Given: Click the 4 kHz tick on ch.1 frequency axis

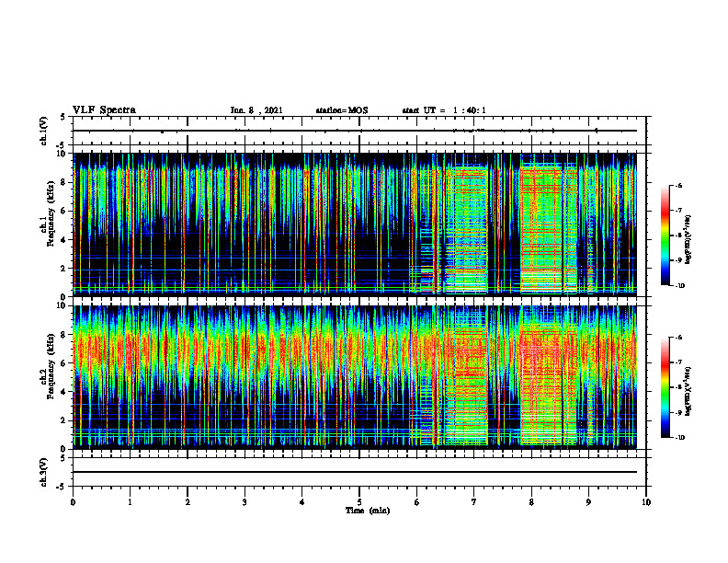Looking at the screenshot, I should [63, 240].
